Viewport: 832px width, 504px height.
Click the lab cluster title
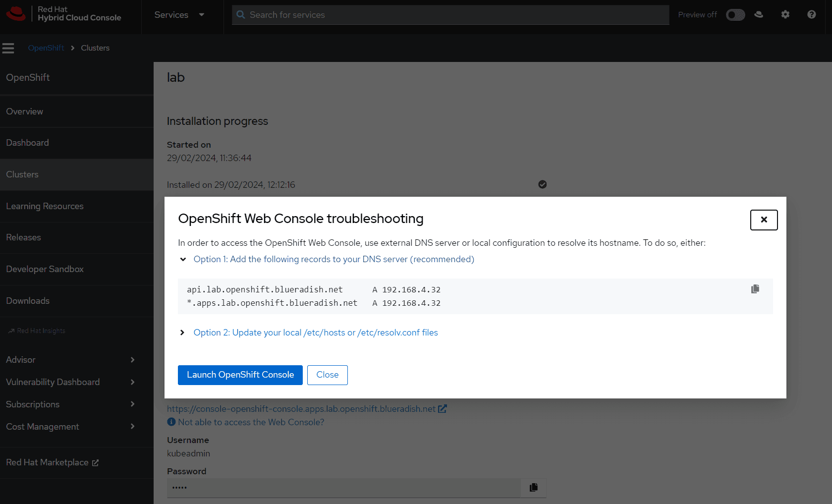[176, 77]
